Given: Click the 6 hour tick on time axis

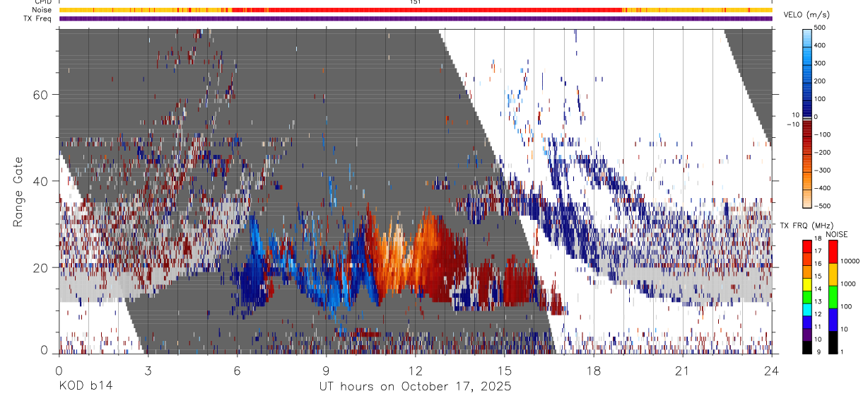Looking at the screenshot, I should [237, 371].
